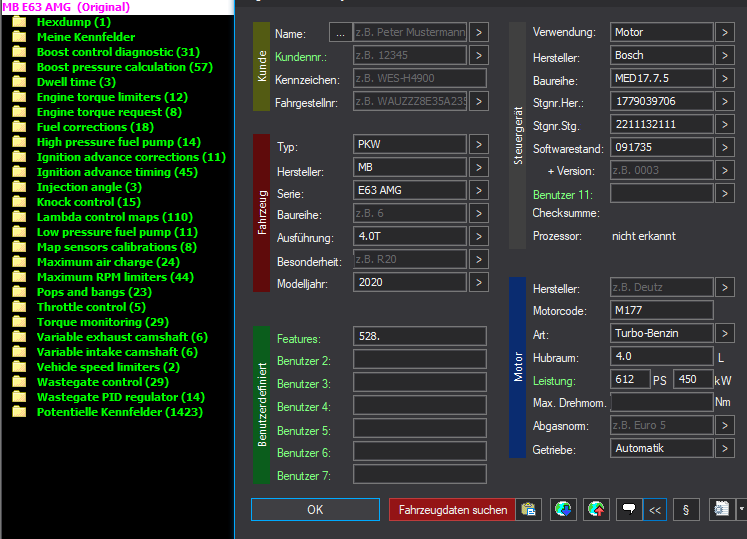Open the arrow list next to Serie E63 AMG
The width and height of the screenshot is (747, 539).
[479, 190]
